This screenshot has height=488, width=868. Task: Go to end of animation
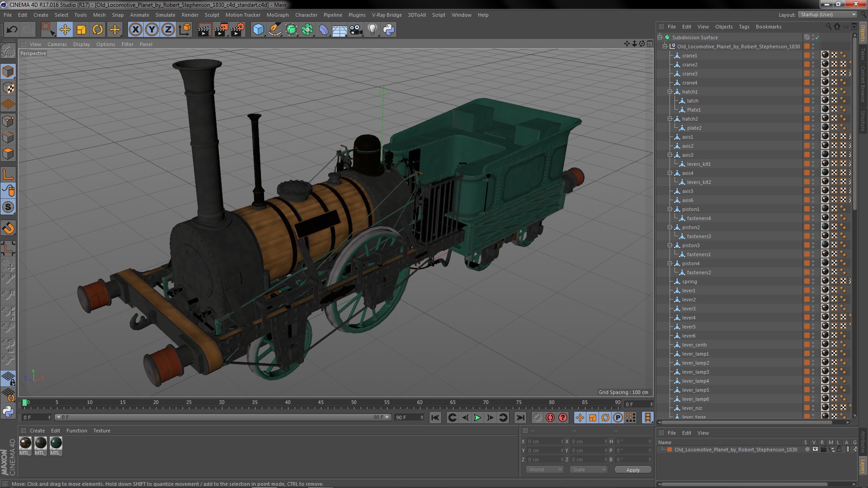click(x=520, y=418)
